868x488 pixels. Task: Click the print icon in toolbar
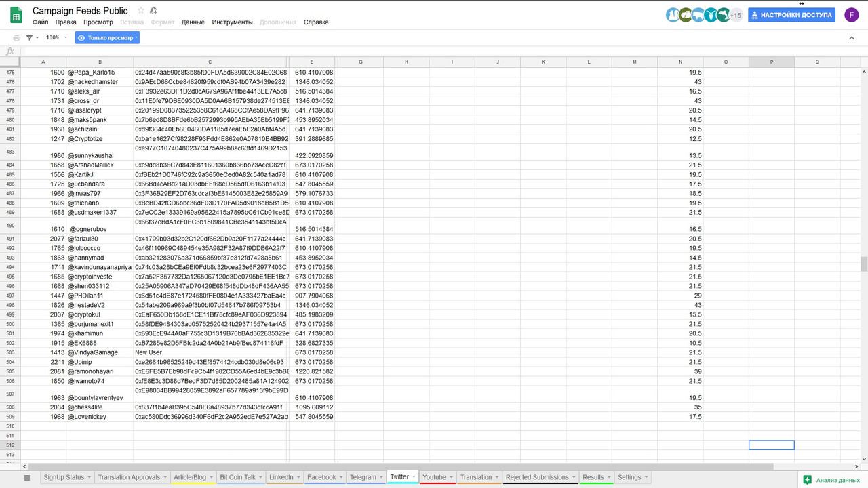coord(17,38)
